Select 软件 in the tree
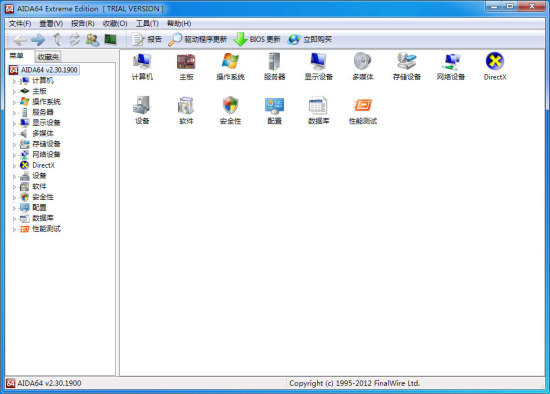Screen dimensions: 550x394 (39, 186)
